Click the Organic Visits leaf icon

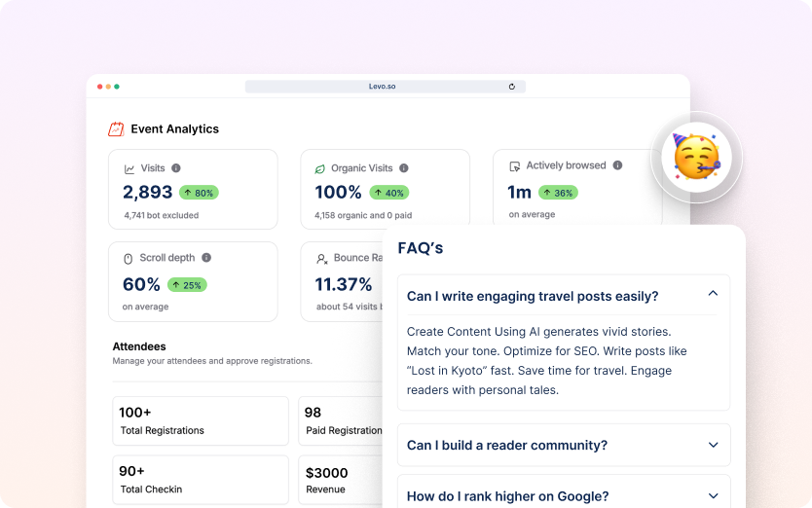click(319, 168)
